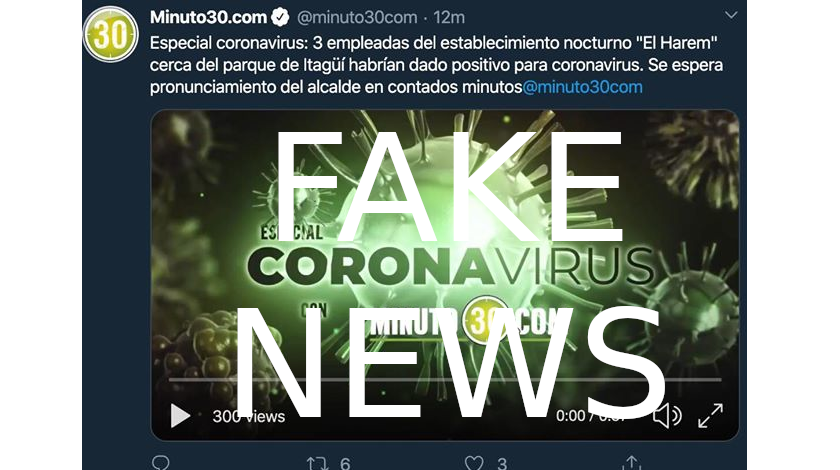
Task: Mute the video with speaker icon
Action: tap(668, 416)
